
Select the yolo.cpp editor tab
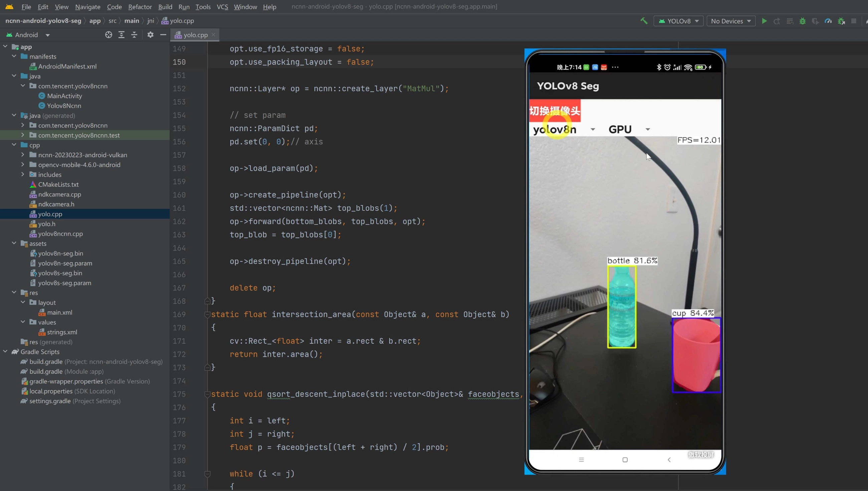coord(195,35)
